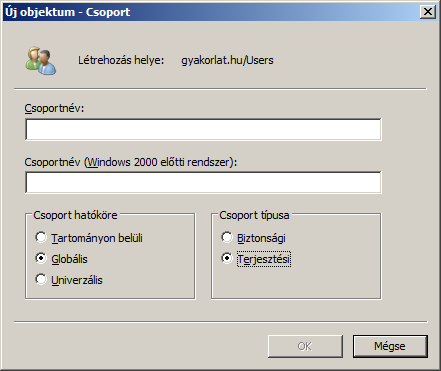The image size is (441, 371).
Task: Click the two-person group icon
Action: pos(41,60)
